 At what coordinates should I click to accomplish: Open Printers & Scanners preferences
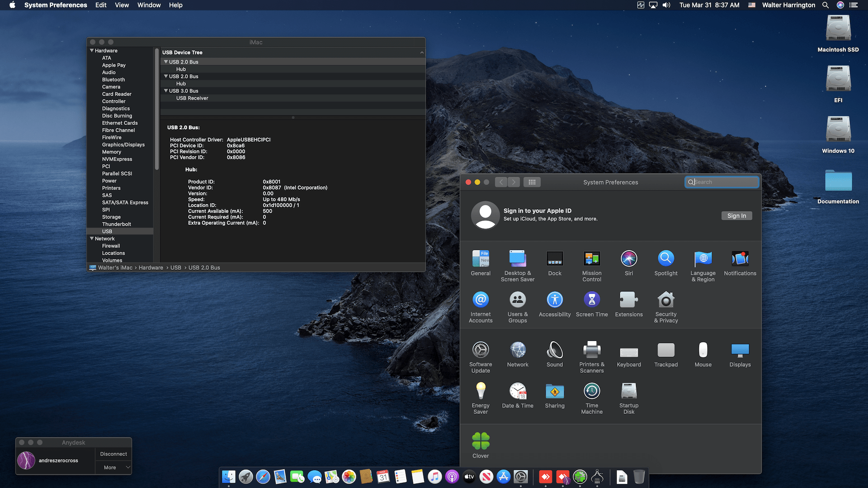point(592,357)
